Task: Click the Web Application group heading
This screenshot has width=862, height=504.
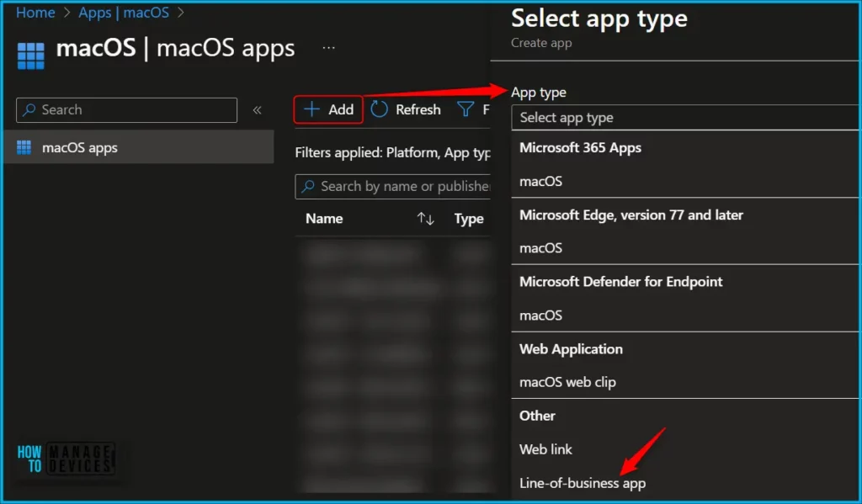Action: click(571, 349)
